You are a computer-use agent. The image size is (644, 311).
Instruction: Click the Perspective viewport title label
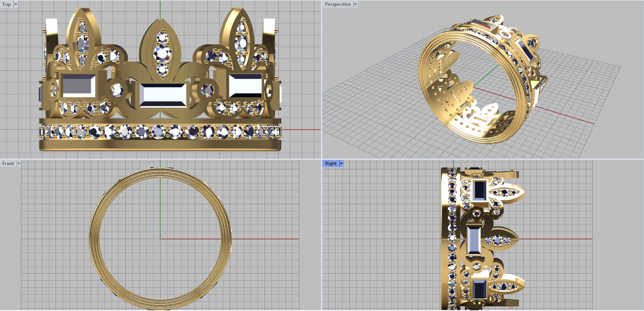click(x=337, y=4)
